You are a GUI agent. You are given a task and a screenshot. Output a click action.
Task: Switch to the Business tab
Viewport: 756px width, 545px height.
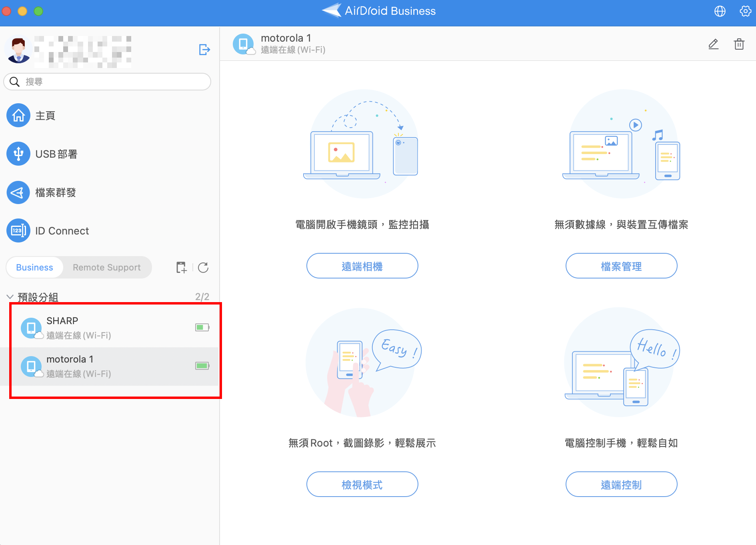34,267
